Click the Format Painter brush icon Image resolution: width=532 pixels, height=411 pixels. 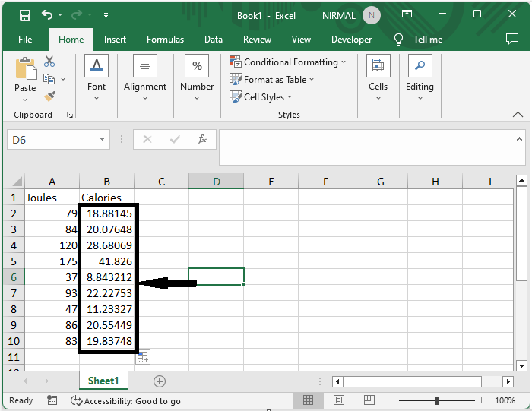pos(49,96)
